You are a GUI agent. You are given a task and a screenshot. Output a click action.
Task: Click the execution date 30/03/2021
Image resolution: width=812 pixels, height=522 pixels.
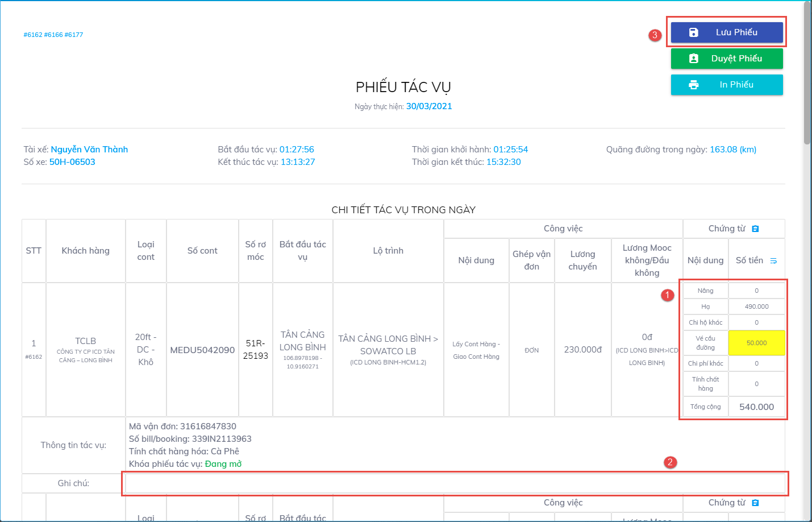coord(429,106)
